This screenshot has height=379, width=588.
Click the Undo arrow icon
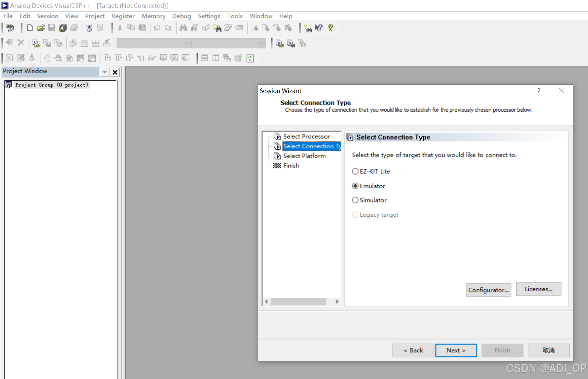pyautogui.click(x=157, y=28)
